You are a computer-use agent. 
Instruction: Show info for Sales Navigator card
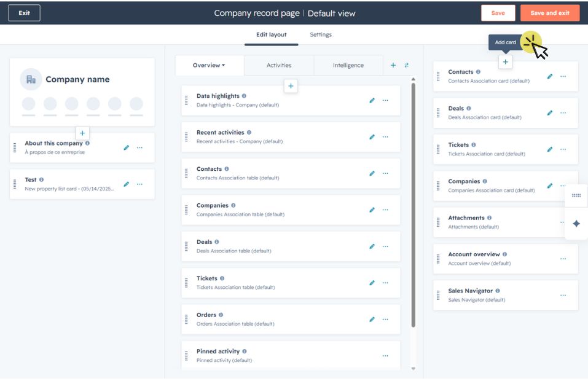point(498,291)
